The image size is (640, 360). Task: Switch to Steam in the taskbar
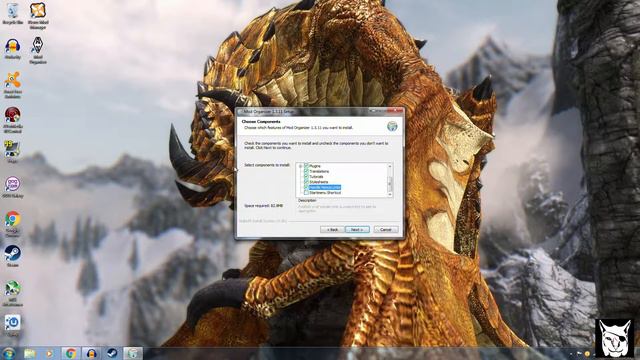(112, 353)
